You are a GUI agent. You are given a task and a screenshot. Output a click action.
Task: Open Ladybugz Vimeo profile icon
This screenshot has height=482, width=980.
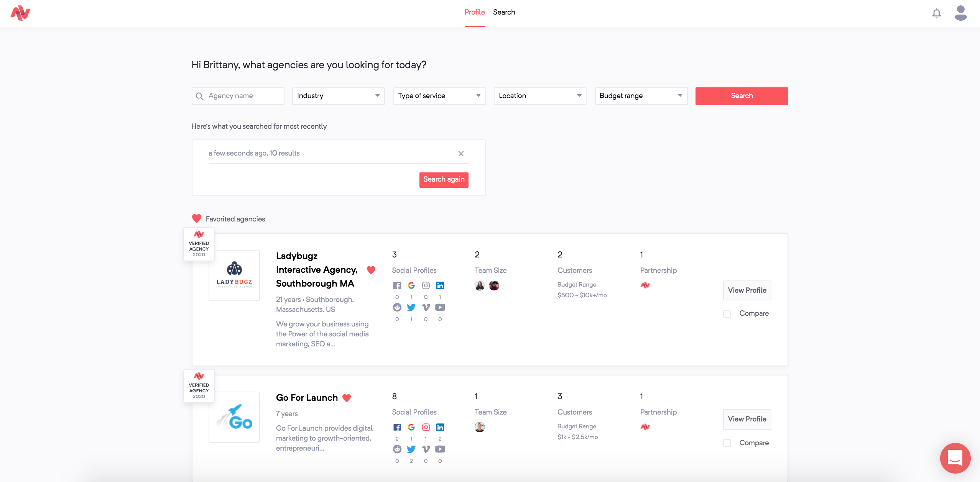click(426, 307)
